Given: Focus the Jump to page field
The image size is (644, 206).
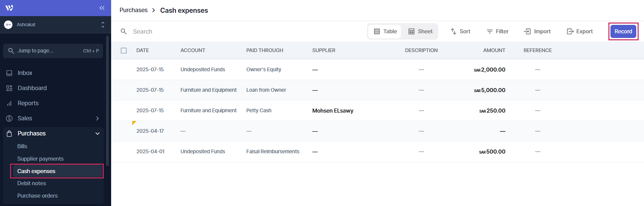Looking at the screenshot, I should (x=53, y=51).
